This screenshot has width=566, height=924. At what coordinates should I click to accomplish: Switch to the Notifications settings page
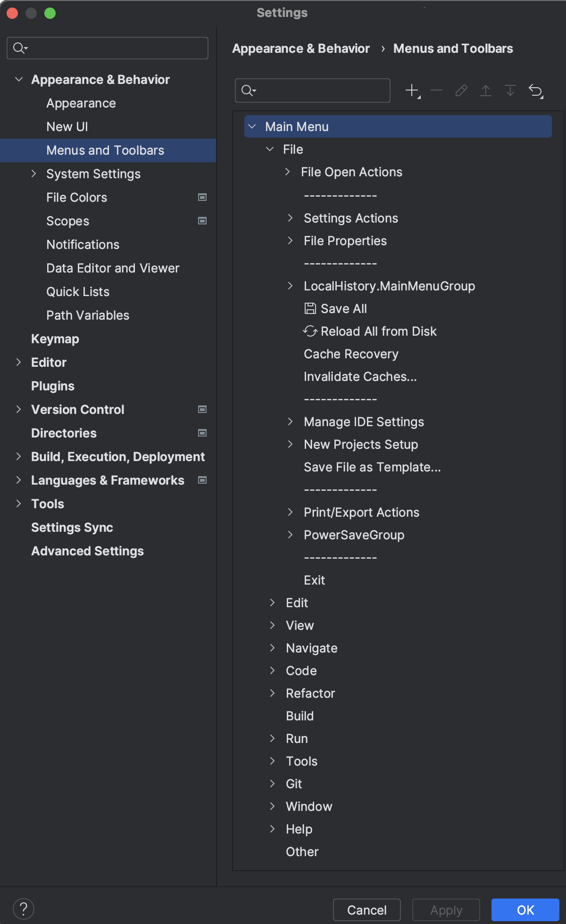(83, 244)
